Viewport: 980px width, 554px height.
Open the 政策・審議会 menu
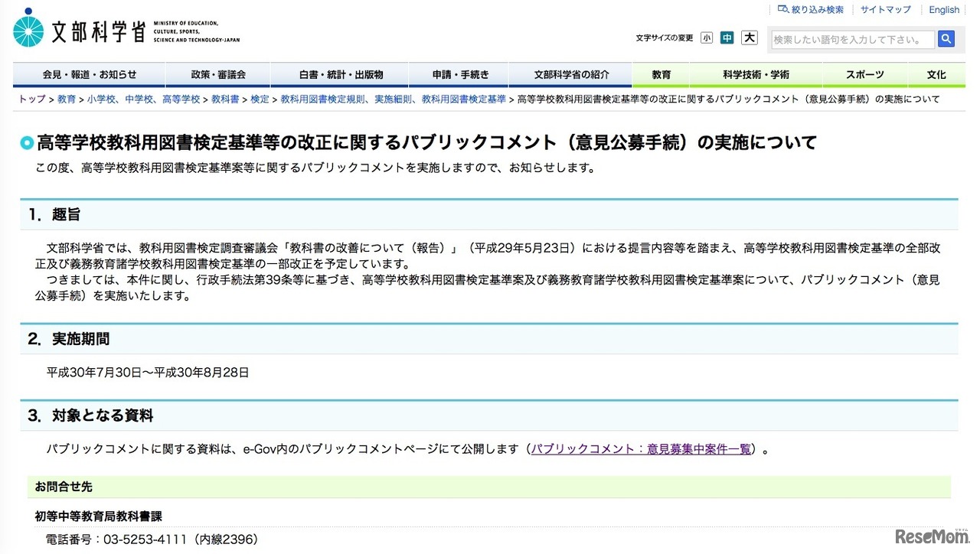point(218,75)
